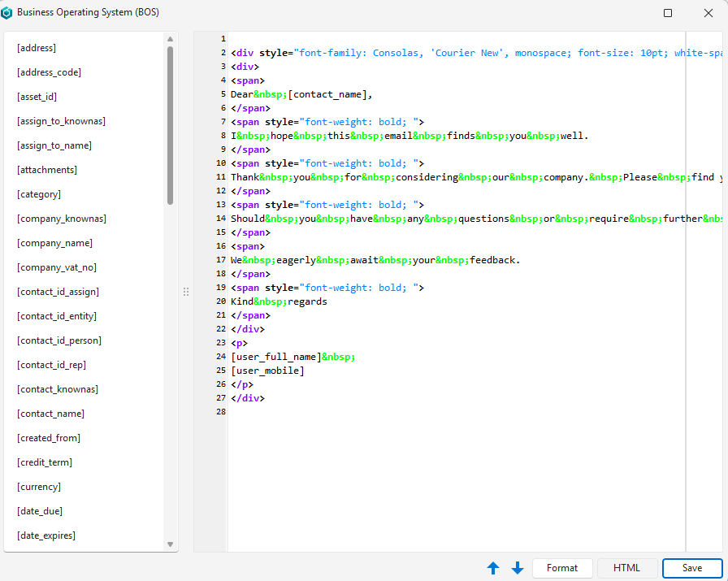Choose [company_name] from the field list
Screen dimensions: 728x581
(x=54, y=243)
